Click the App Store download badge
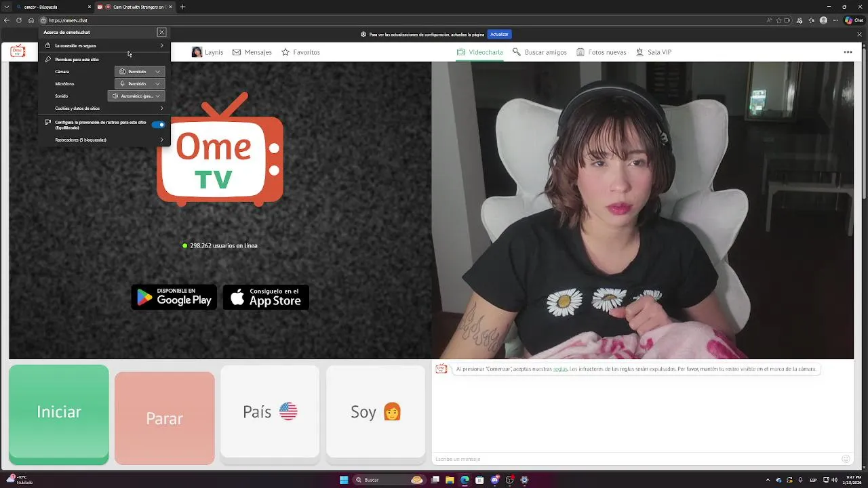 click(x=266, y=297)
